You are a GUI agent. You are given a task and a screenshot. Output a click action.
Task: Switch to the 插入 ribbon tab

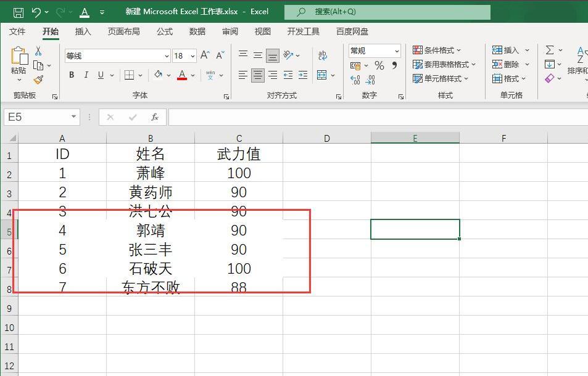coord(83,31)
